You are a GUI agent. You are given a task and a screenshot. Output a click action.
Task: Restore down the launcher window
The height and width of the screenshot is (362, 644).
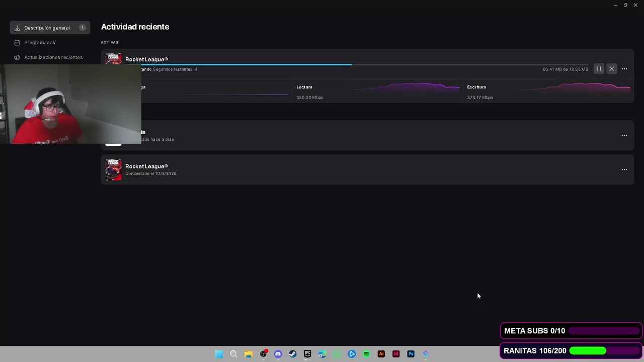[x=625, y=5]
